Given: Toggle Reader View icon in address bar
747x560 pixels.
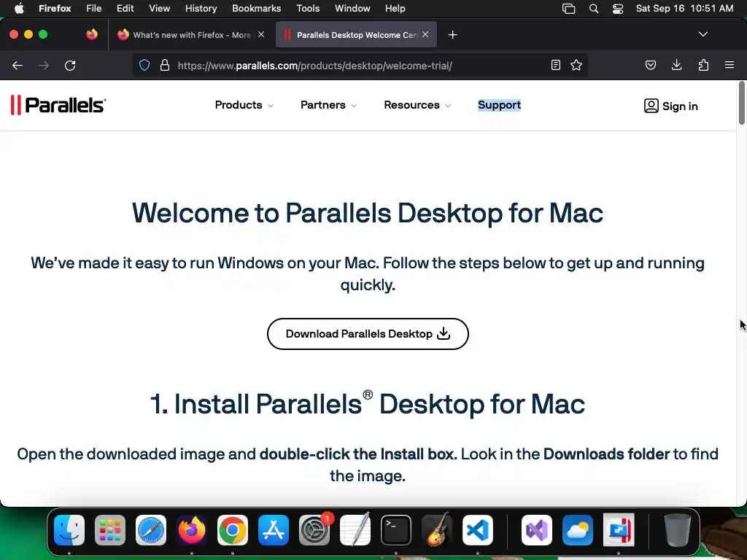Looking at the screenshot, I should point(555,65).
